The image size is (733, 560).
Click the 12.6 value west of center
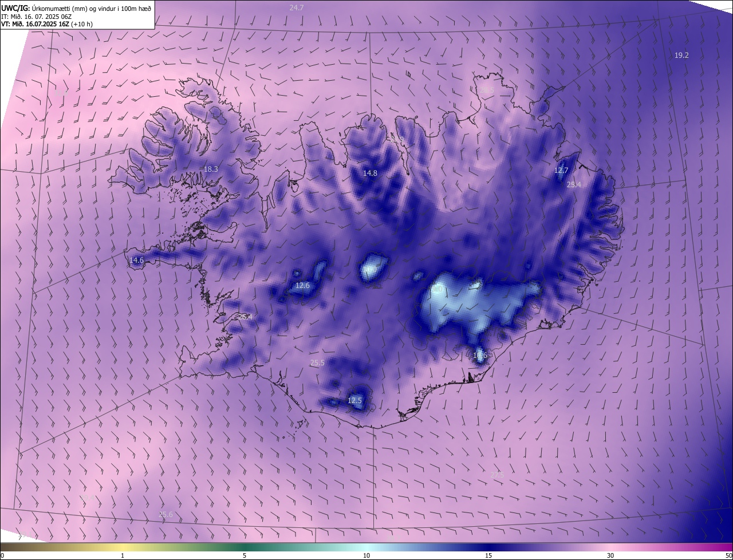(302, 286)
